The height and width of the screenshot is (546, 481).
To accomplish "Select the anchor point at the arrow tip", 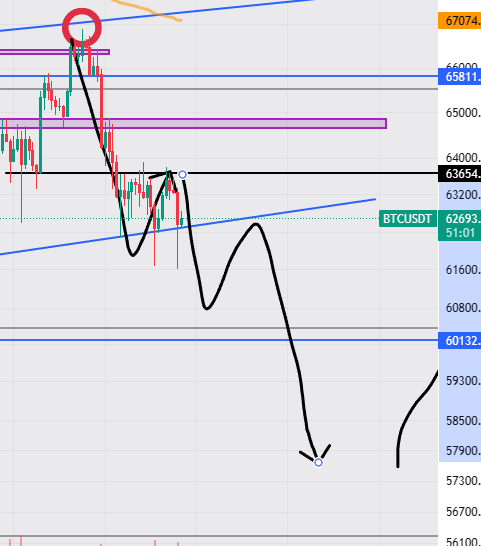I will click(x=318, y=462).
